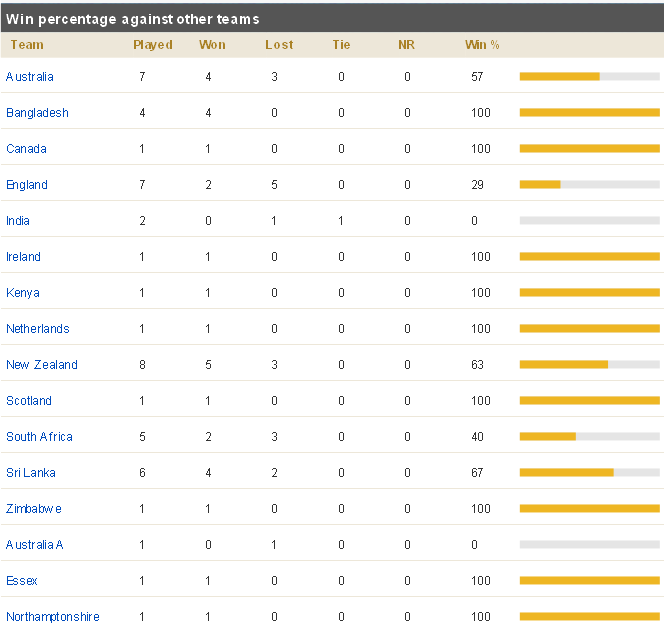The width and height of the screenshot is (664, 631).
Task: Click the Zimbabwe team link
Action: (x=34, y=509)
